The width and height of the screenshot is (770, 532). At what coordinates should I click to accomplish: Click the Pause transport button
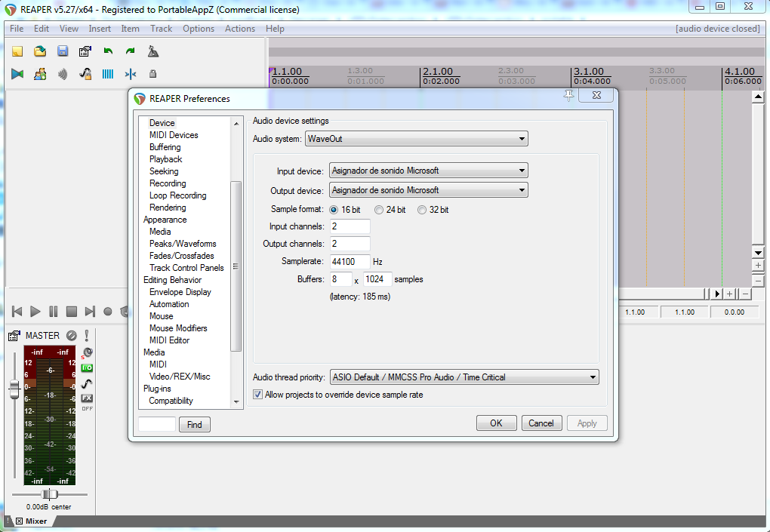pos(53,311)
